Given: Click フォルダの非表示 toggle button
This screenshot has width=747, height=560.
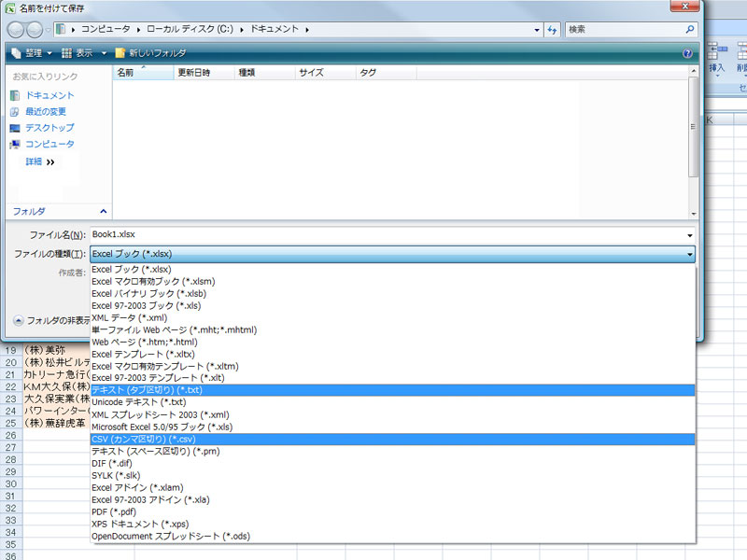Looking at the screenshot, I should (51, 320).
